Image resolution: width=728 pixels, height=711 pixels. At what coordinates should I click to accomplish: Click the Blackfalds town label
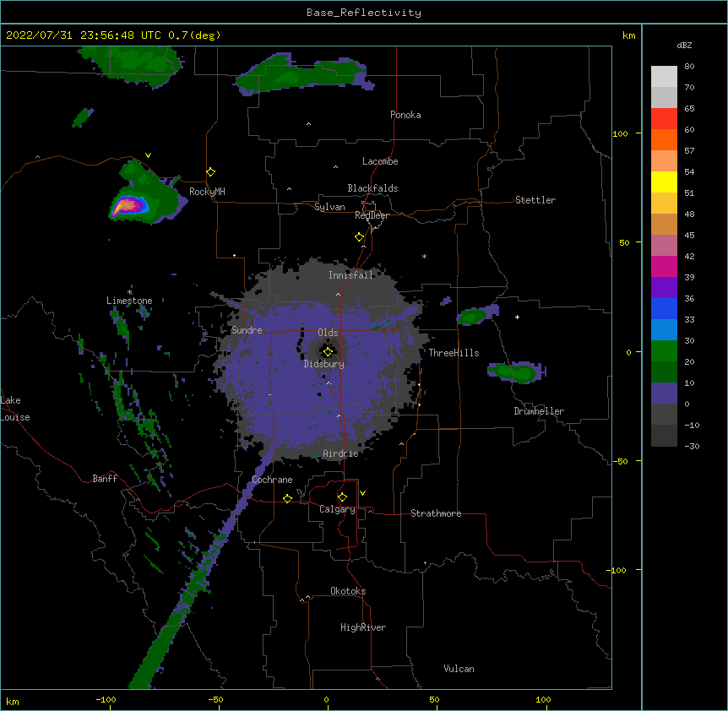[x=372, y=188]
